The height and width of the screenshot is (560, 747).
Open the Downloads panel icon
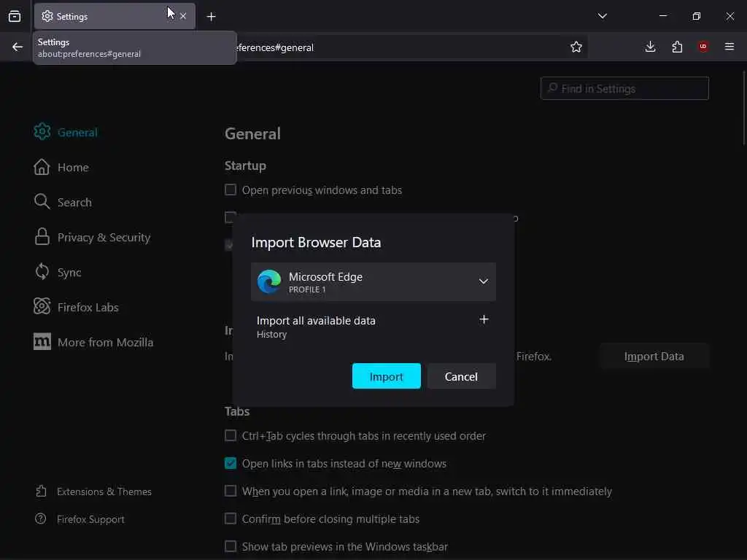click(650, 47)
